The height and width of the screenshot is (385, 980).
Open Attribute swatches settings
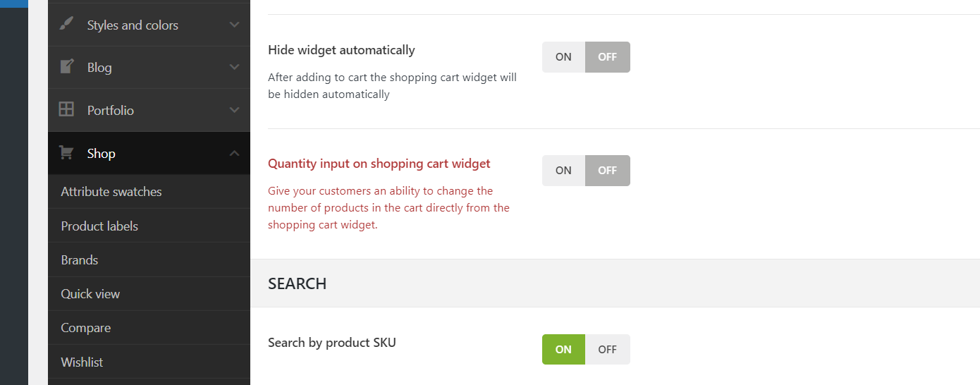(111, 192)
